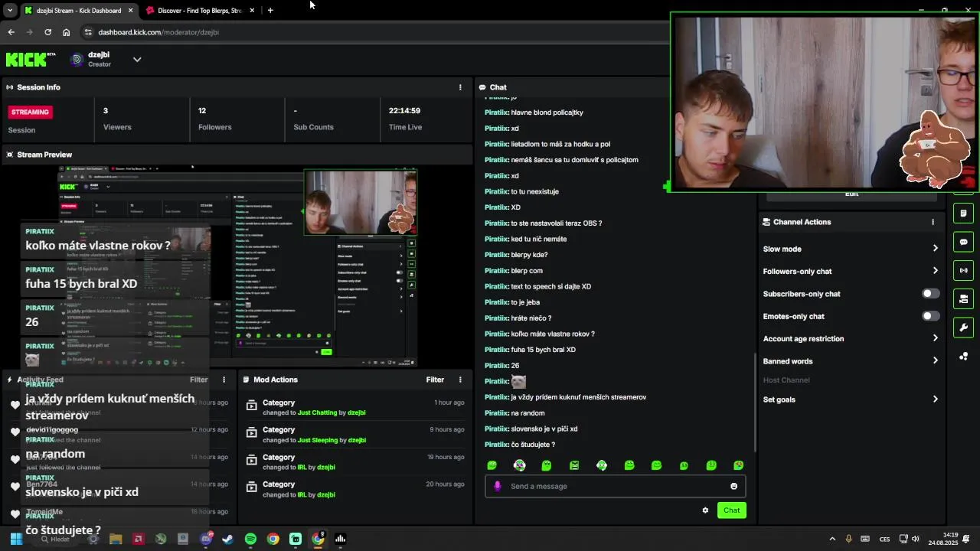980x551 pixels.
Task: Open Discord from the taskbar
Action: (x=206, y=539)
